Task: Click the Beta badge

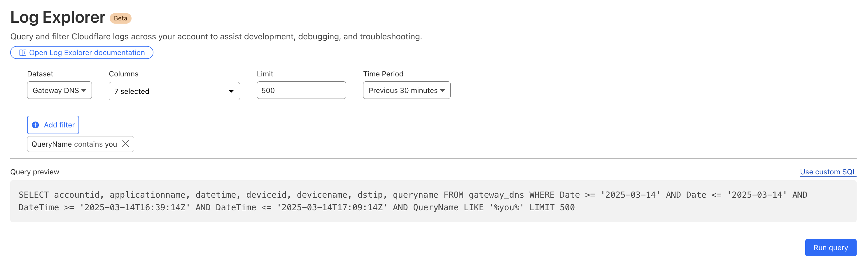Action: pyautogui.click(x=120, y=19)
